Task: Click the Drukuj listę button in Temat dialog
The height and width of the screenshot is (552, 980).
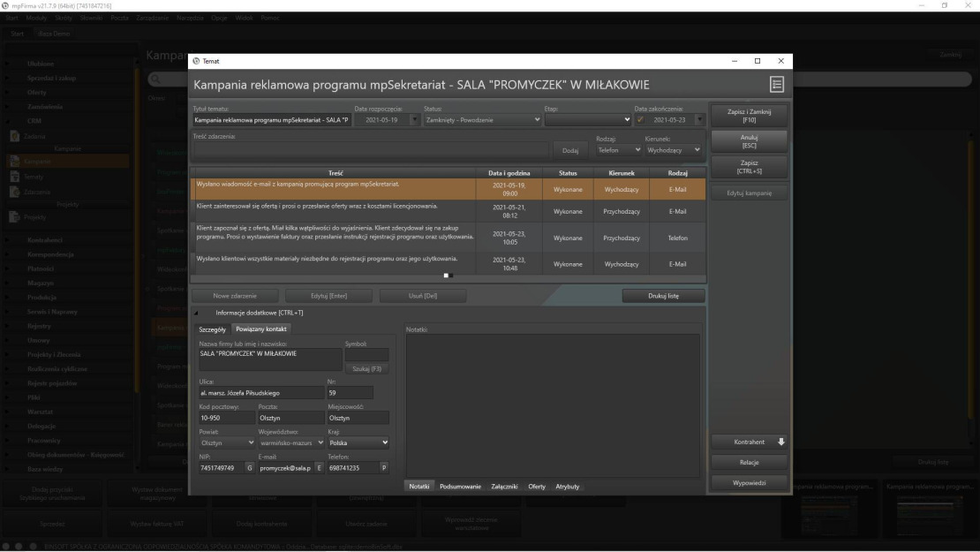Action: (664, 296)
